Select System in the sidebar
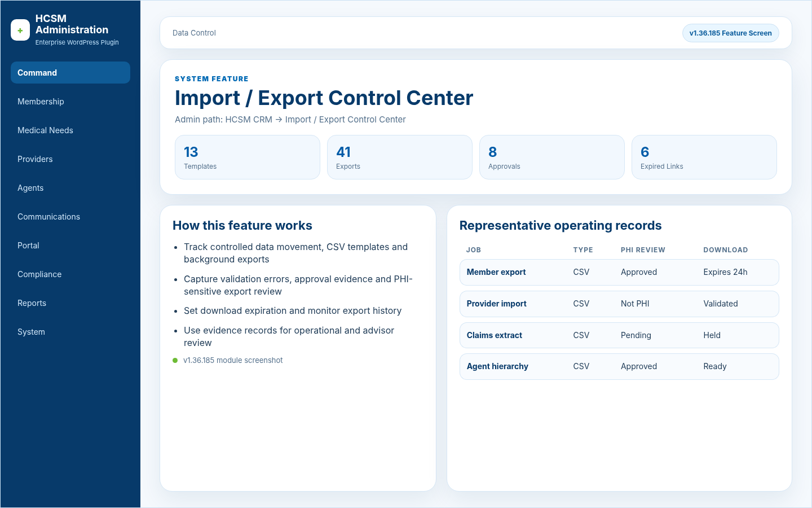Image resolution: width=812 pixels, height=508 pixels. click(x=70, y=332)
